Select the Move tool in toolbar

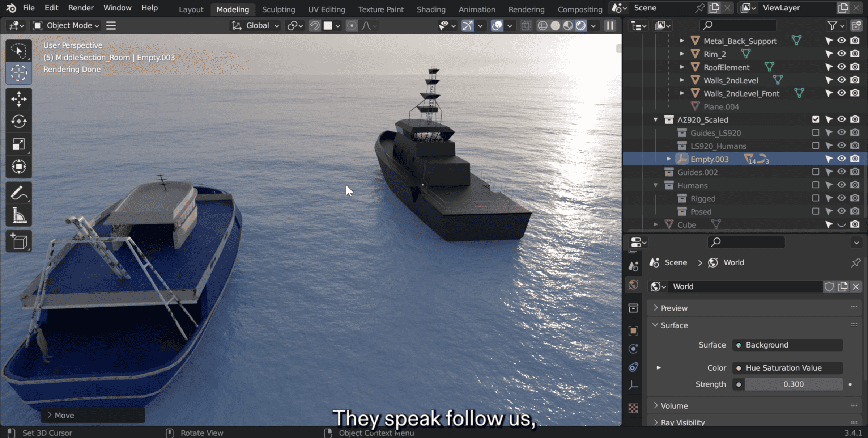click(x=18, y=99)
